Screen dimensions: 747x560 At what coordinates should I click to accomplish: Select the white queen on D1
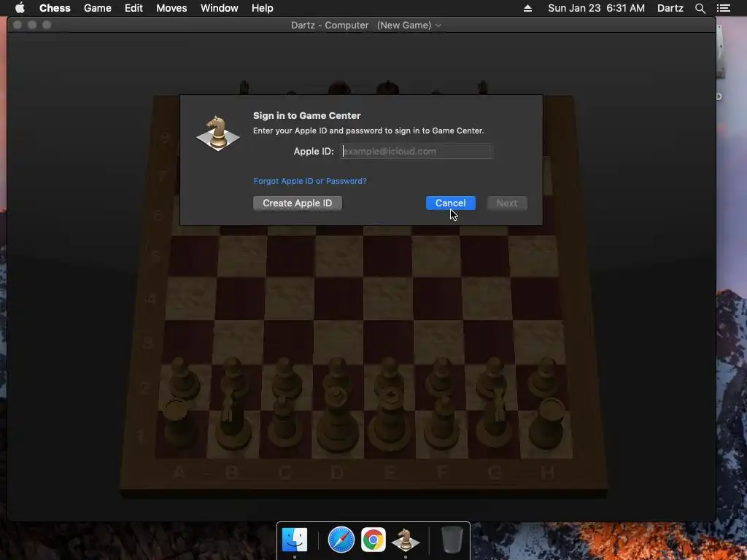[337, 420]
